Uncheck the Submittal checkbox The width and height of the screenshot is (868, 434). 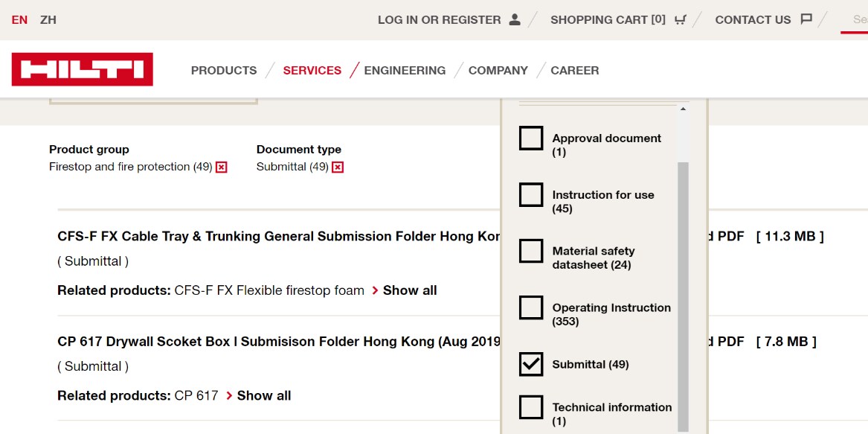tap(531, 364)
